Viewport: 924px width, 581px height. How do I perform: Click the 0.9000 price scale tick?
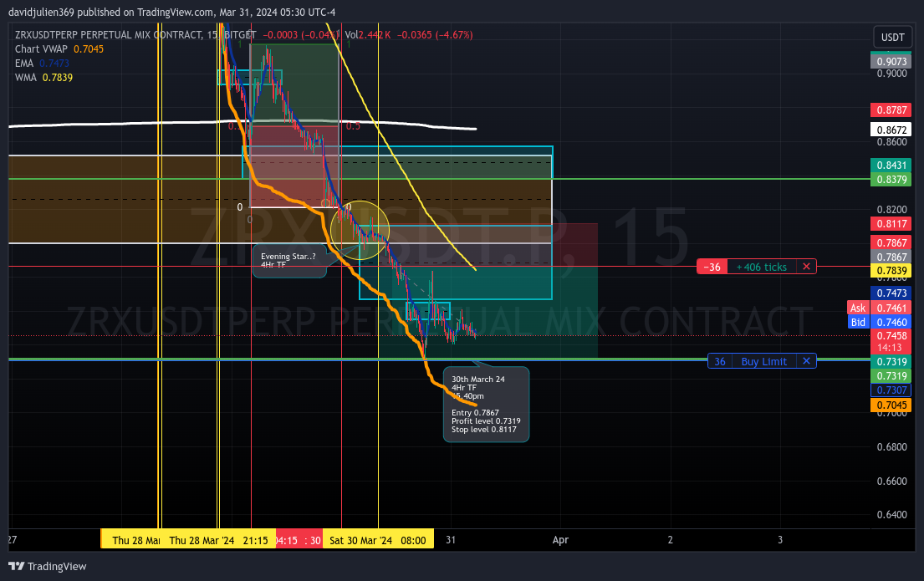(x=891, y=74)
